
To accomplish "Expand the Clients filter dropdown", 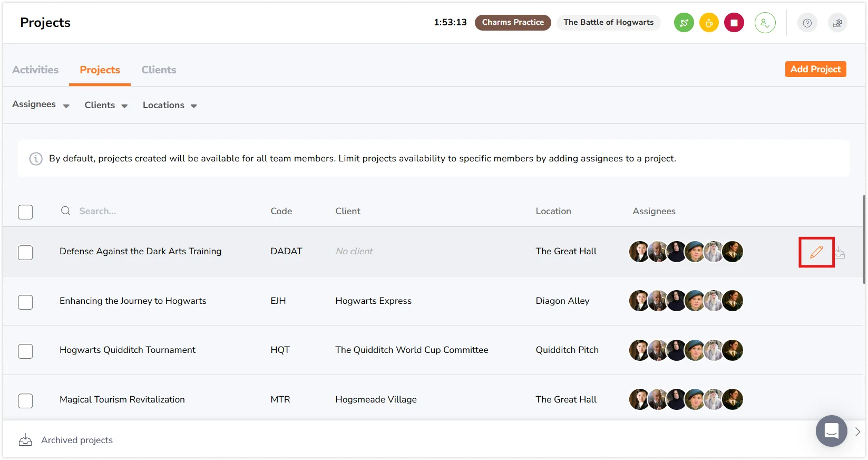I will (x=106, y=105).
